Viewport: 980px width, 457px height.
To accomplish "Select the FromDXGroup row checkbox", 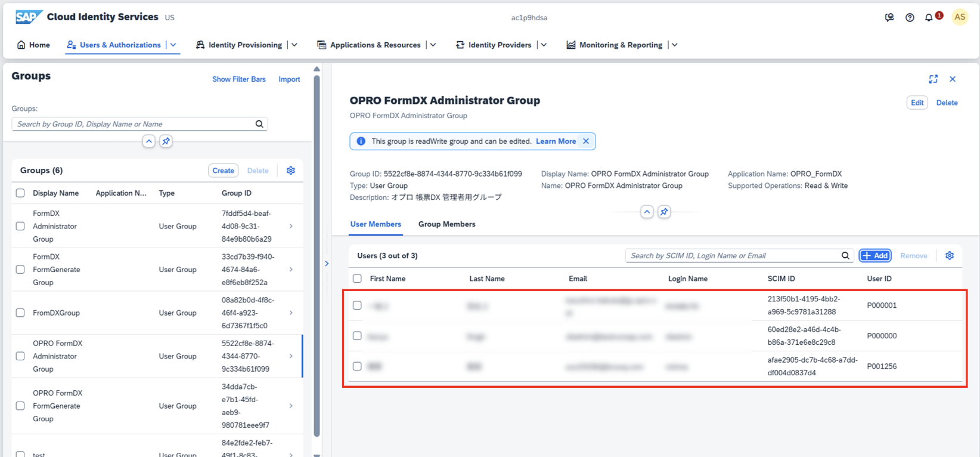I will (x=20, y=313).
